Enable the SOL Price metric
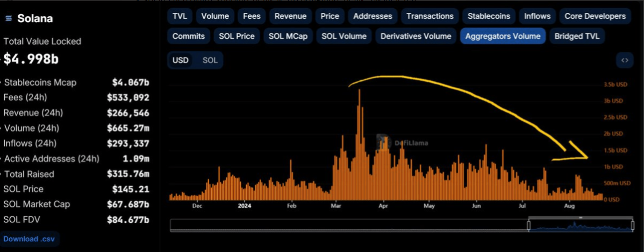 tap(237, 36)
